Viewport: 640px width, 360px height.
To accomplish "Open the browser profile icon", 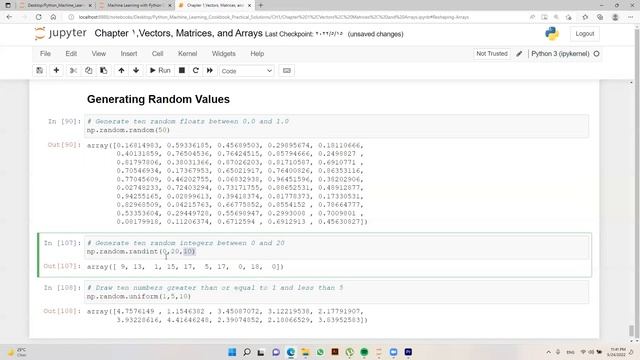I will point(615,17).
